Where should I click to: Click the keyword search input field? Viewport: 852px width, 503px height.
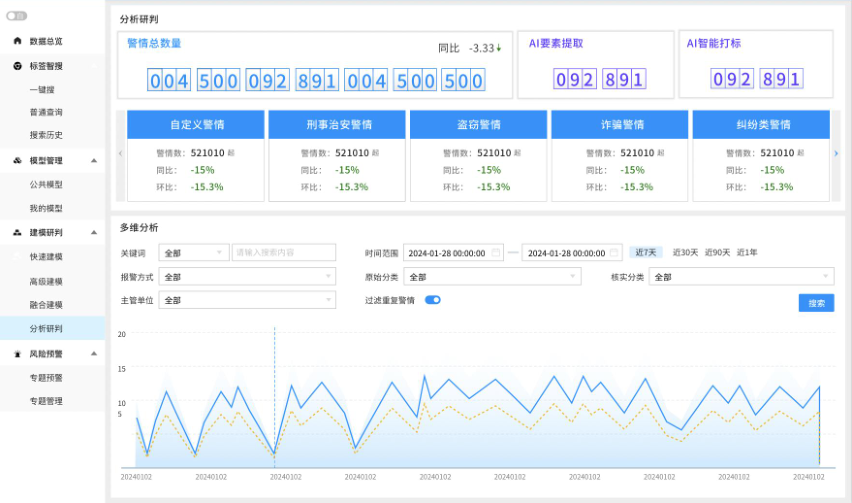coord(284,253)
